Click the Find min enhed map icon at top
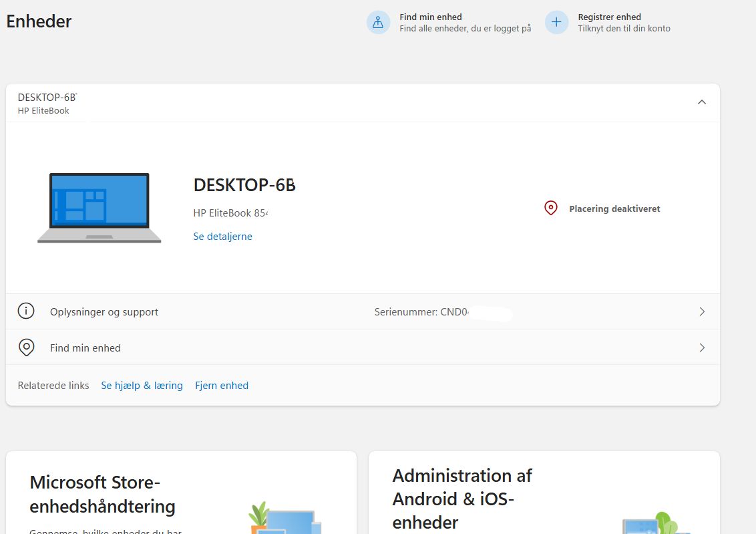 [378, 22]
